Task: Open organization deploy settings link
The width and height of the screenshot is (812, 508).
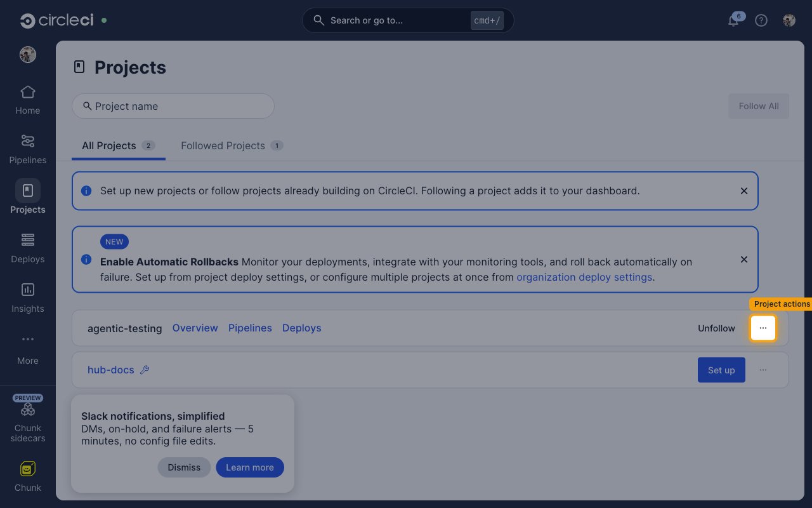Action: [x=584, y=277]
